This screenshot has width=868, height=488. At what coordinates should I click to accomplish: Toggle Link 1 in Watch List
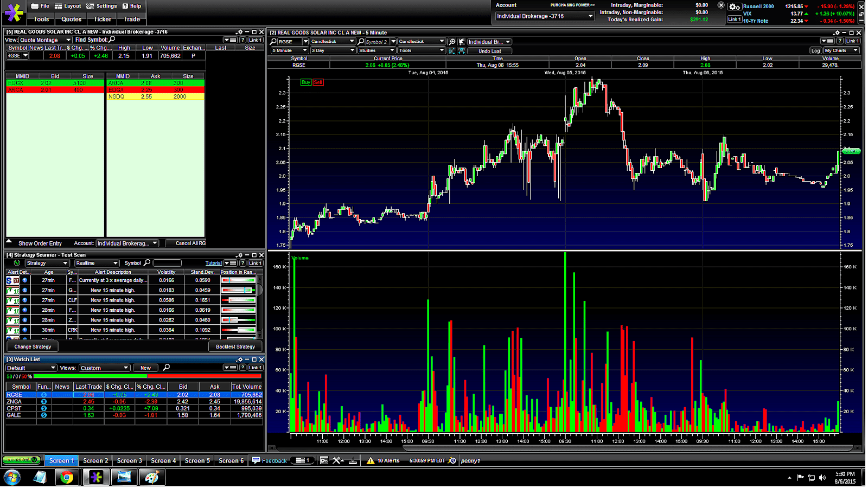click(x=256, y=368)
